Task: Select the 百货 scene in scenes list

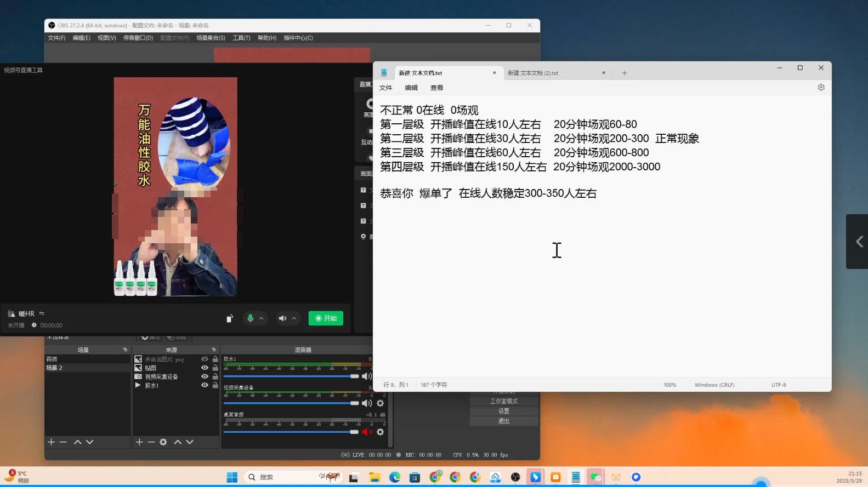Action: [x=52, y=359]
